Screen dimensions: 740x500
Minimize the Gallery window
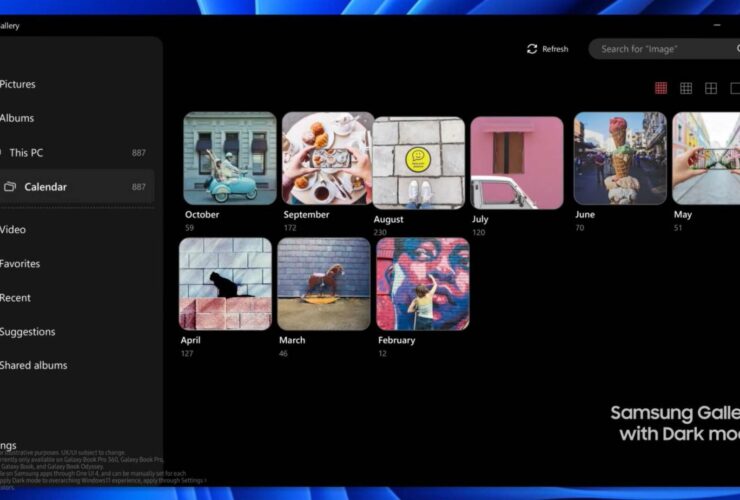[717, 25]
